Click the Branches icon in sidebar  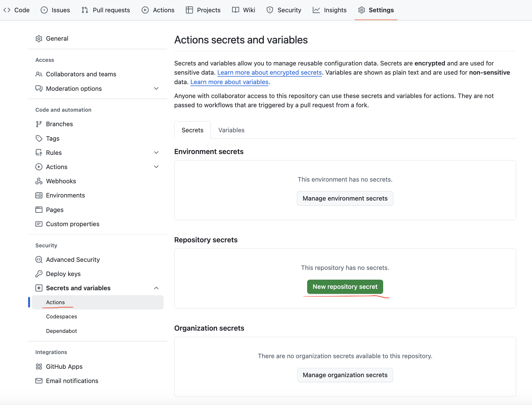point(39,124)
